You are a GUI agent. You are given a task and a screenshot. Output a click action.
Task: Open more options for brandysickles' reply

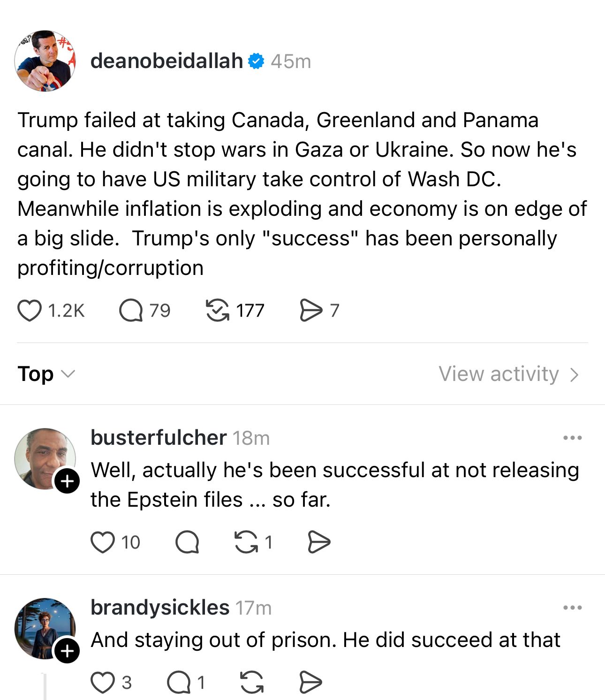[573, 608]
